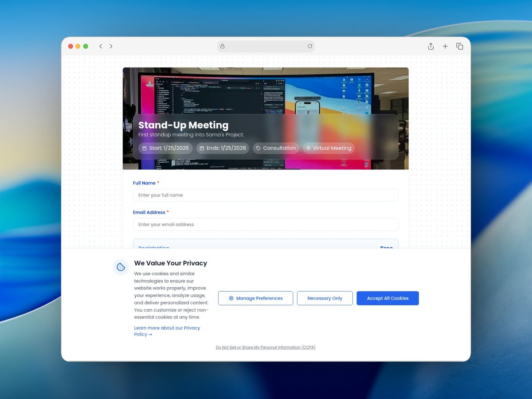Click the Virtual Meeting location badge
532x399 pixels.
click(x=329, y=148)
